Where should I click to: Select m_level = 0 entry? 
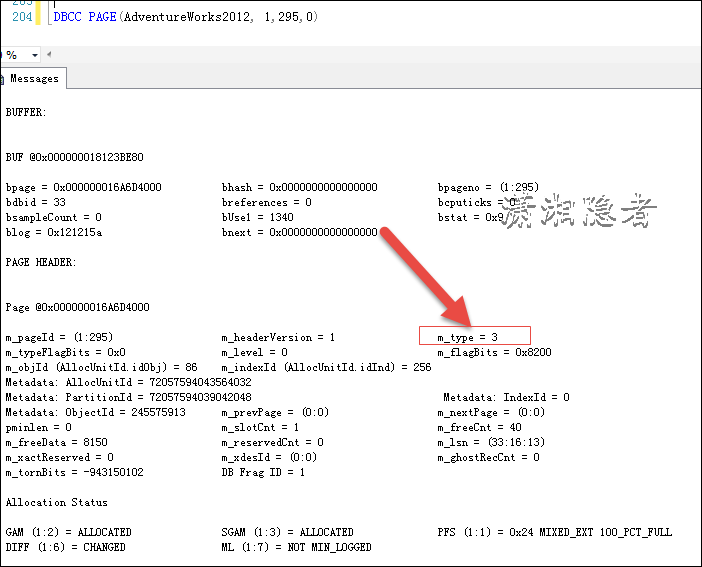tap(254, 352)
